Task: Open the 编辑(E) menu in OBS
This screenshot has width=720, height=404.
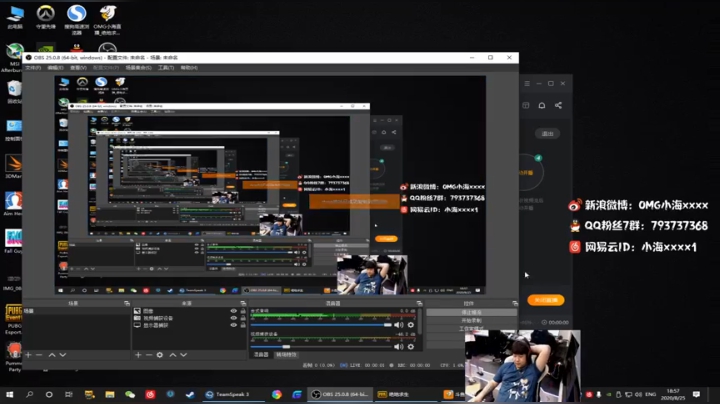Action: 56,67
